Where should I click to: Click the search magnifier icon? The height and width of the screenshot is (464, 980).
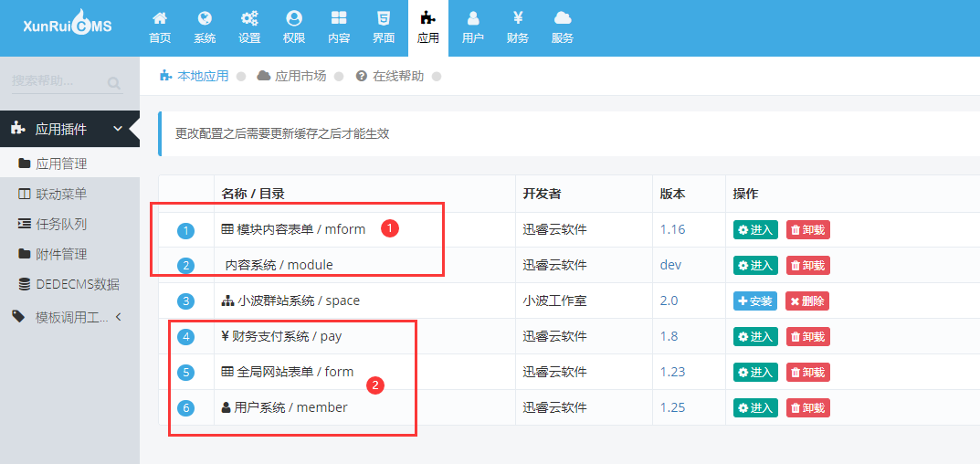[114, 82]
